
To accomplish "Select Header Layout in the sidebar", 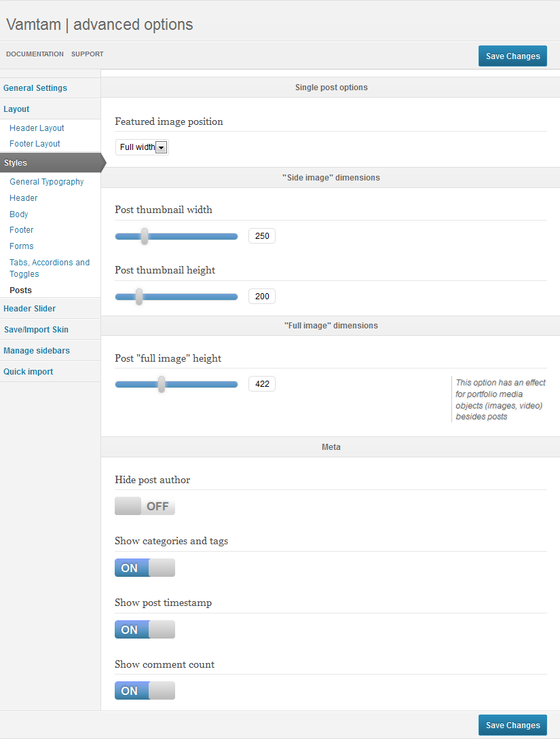I will [x=37, y=128].
